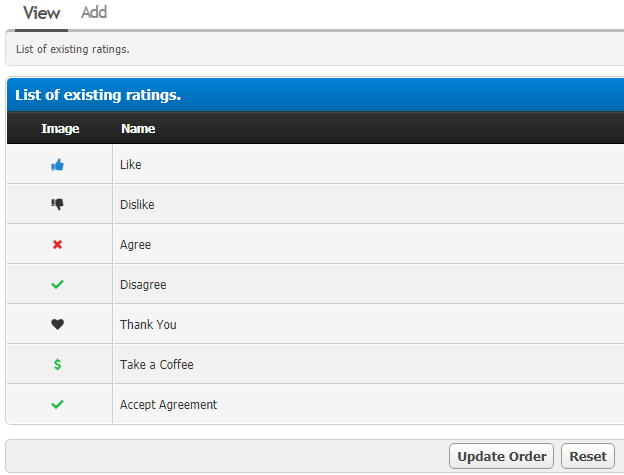The width and height of the screenshot is (624, 475).
Task: Click the blue thumbs-up Like icon
Action: (57, 165)
